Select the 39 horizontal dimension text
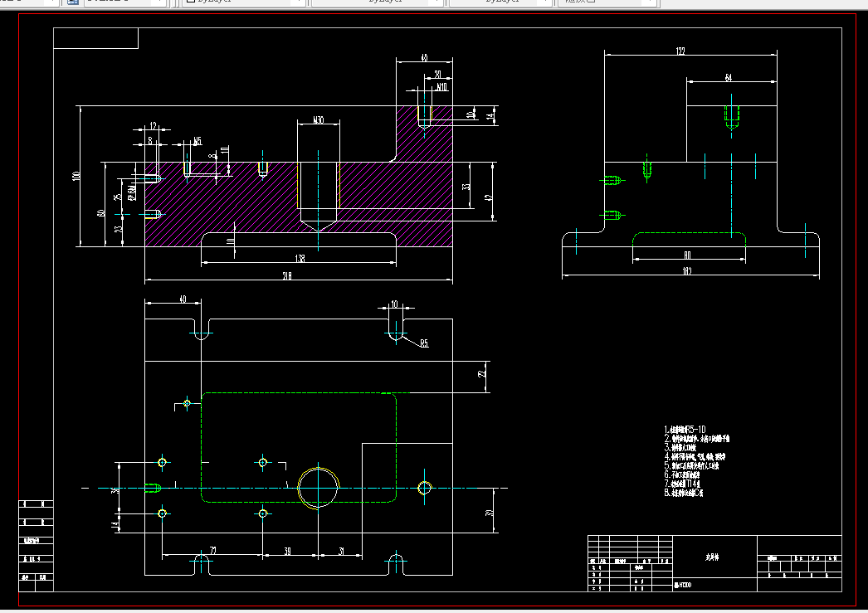The height and width of the screenshot is (613, 868). tap(287, 551)
